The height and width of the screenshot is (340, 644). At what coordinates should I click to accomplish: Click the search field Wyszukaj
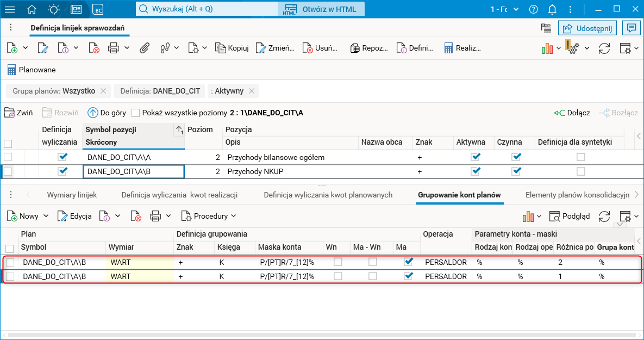click(x=207, y=9)
